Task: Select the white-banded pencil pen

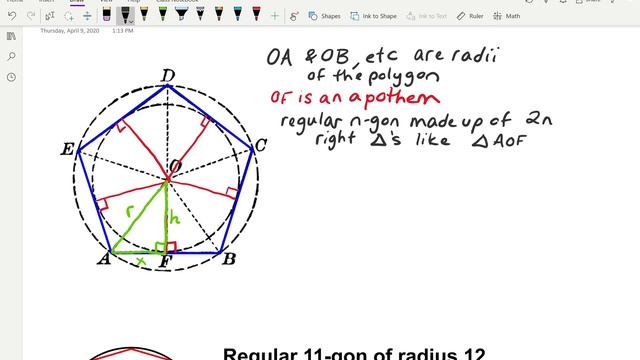Action: point(200,14)
